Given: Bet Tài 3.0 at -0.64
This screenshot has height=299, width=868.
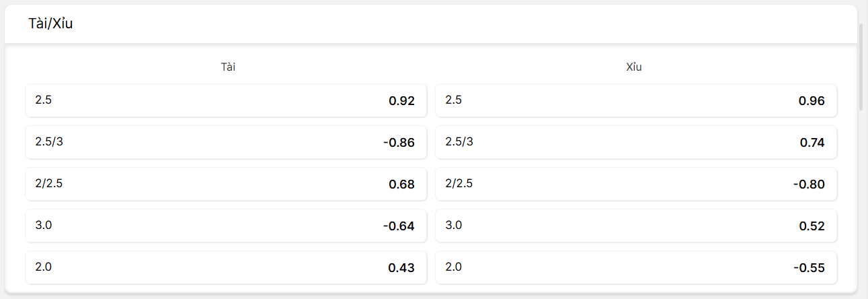Looking at the screenshot, I should [x=226, y=226].
